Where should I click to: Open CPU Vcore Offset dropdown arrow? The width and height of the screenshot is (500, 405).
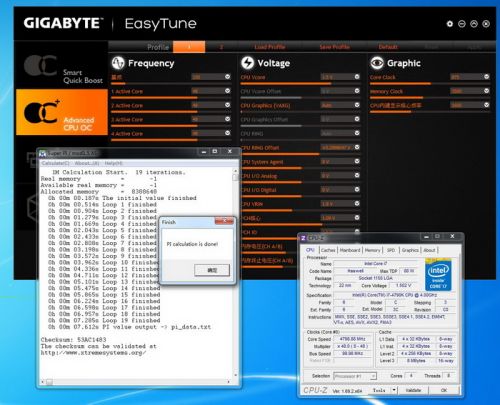[x=357, y=91]
